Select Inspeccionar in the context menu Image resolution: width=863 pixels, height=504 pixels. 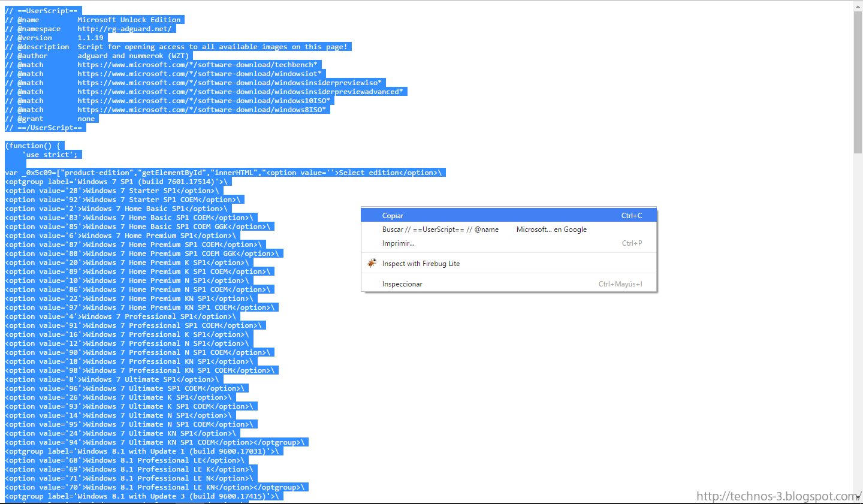click(x=509, y=284)
